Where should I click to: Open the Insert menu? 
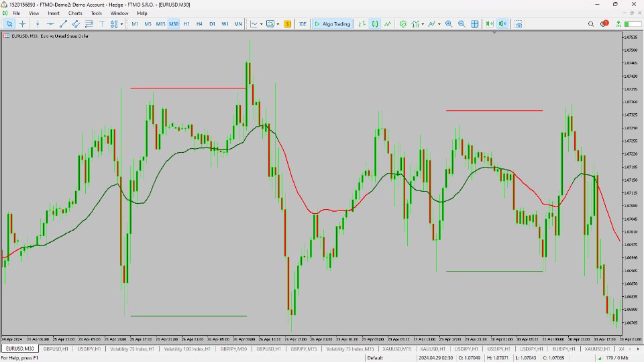click(54, 13)
